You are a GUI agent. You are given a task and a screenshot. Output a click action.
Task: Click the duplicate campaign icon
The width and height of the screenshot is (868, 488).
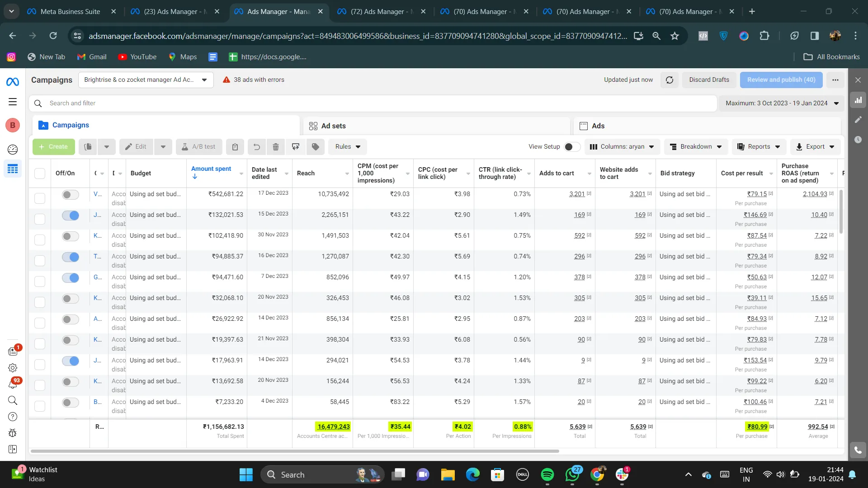pos(88,147)
